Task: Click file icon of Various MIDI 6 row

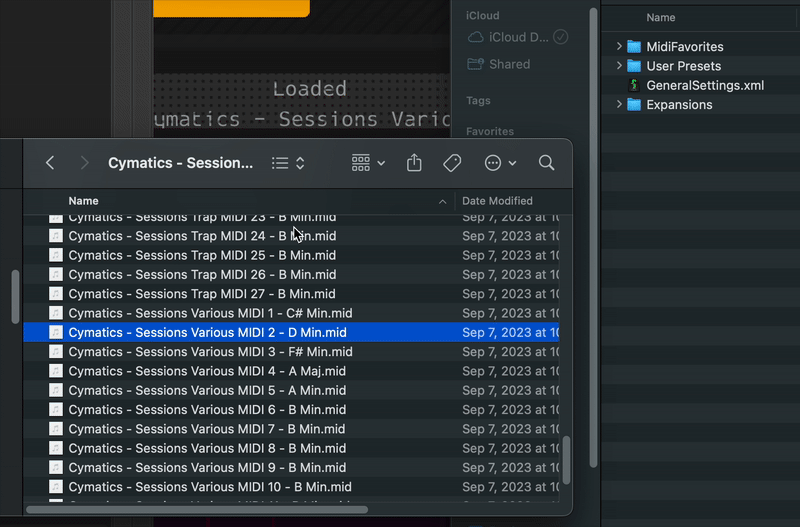Action: pos(56,410)
